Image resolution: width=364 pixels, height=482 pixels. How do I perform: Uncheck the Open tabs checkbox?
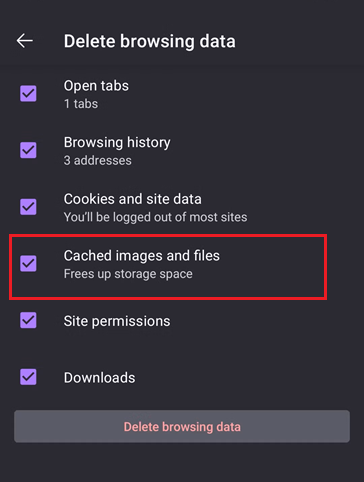click(28, 93)
